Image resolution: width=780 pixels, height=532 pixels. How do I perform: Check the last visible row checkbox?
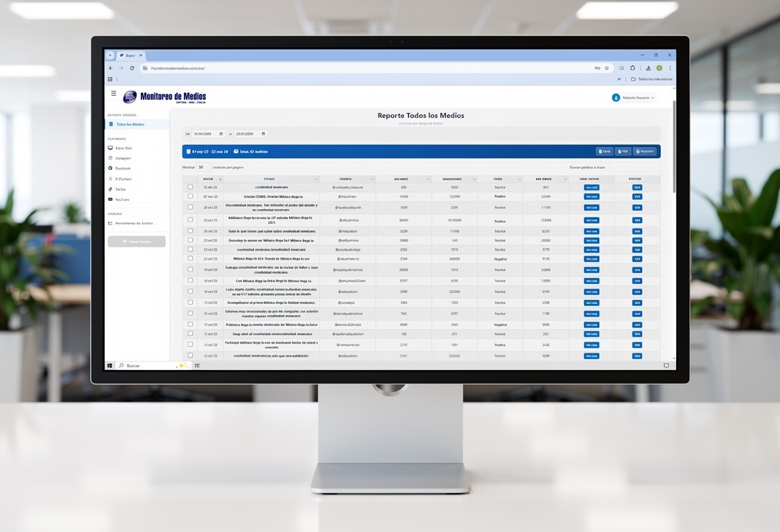point(190,355)
